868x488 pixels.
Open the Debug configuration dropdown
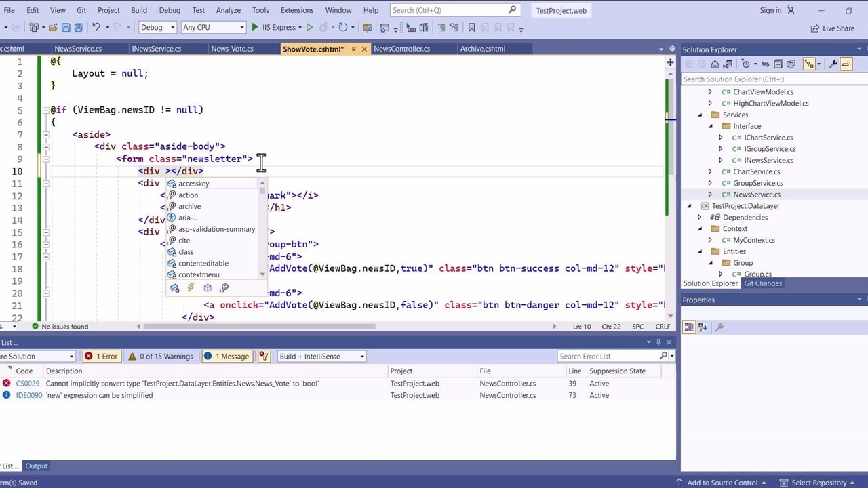(157, 28)
